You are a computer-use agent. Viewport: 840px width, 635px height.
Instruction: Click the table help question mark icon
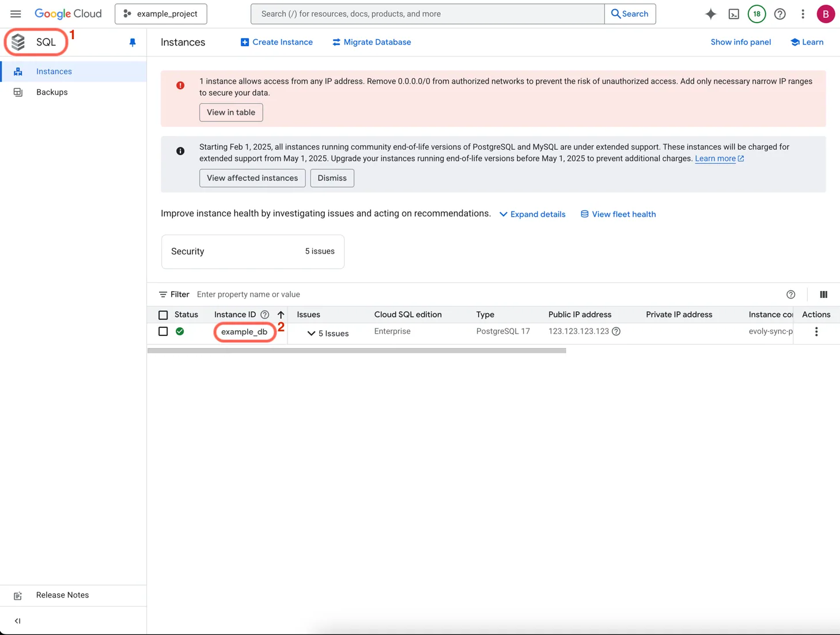pos(791,294)
